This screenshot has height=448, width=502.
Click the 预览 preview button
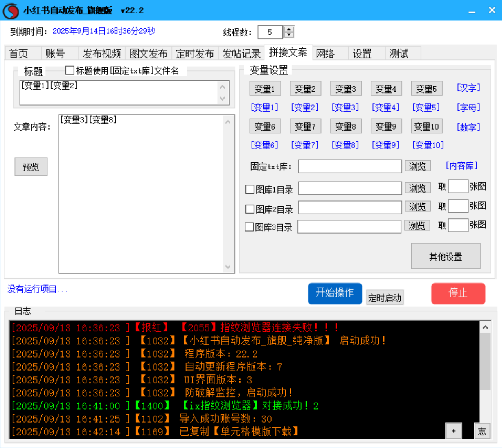tap(31, 167)
